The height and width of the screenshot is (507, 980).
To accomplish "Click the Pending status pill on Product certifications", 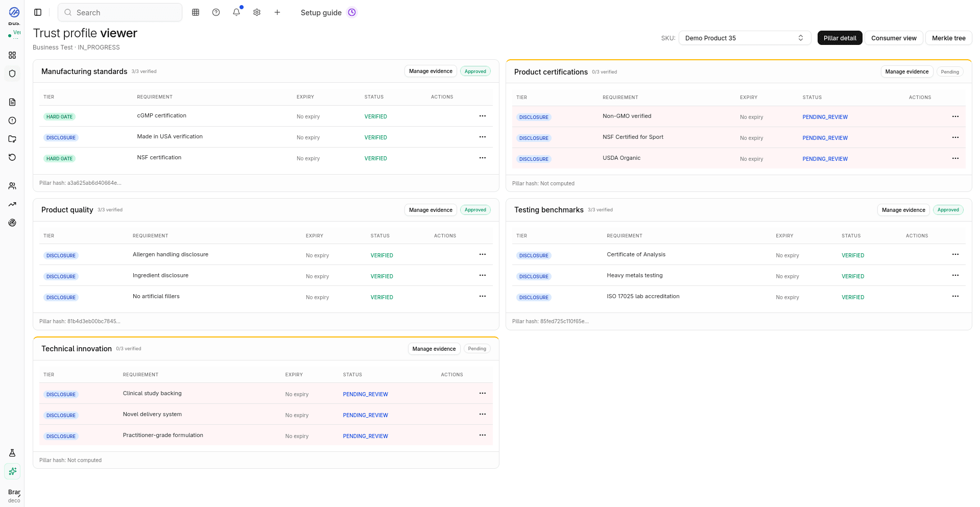I will click(949, 71).
